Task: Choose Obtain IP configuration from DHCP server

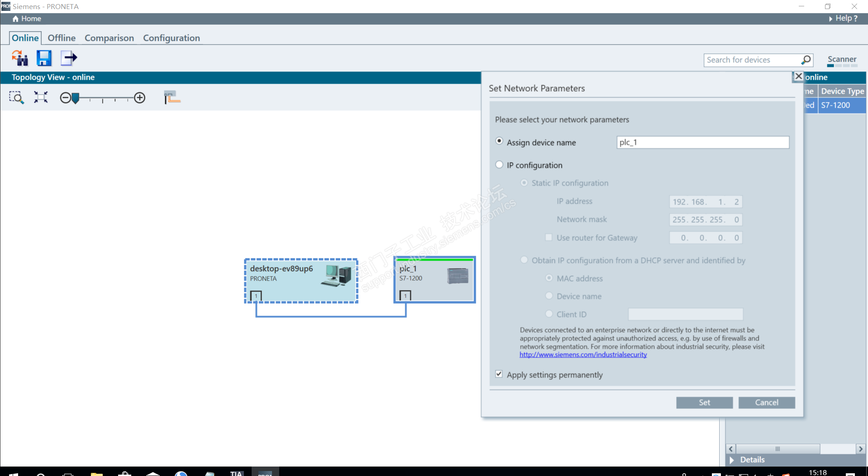Action: coord(524,260)
